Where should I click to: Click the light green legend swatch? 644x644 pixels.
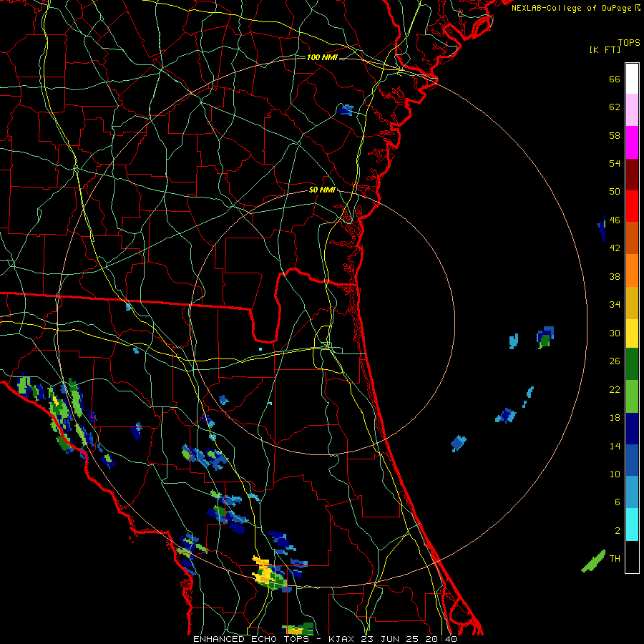[x=632, y=396]
